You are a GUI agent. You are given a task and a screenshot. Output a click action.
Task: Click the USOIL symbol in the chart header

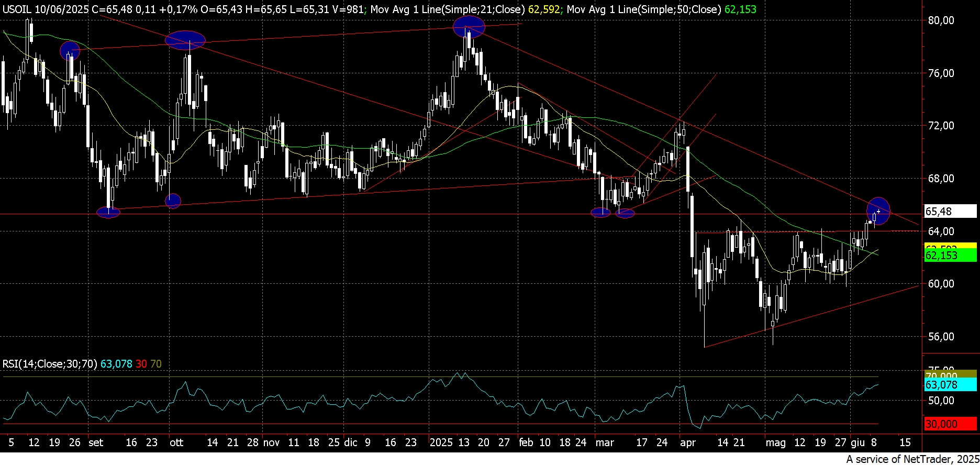pyautogui.click(x=17, y=9)
